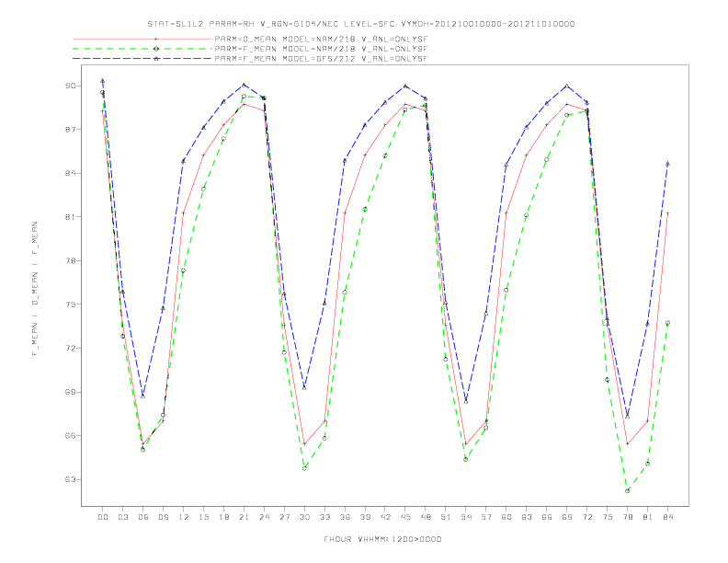Screen dimensions: 728x563
Task: Click x-axis forecast hour 15
Action: [x=203, y=517]
